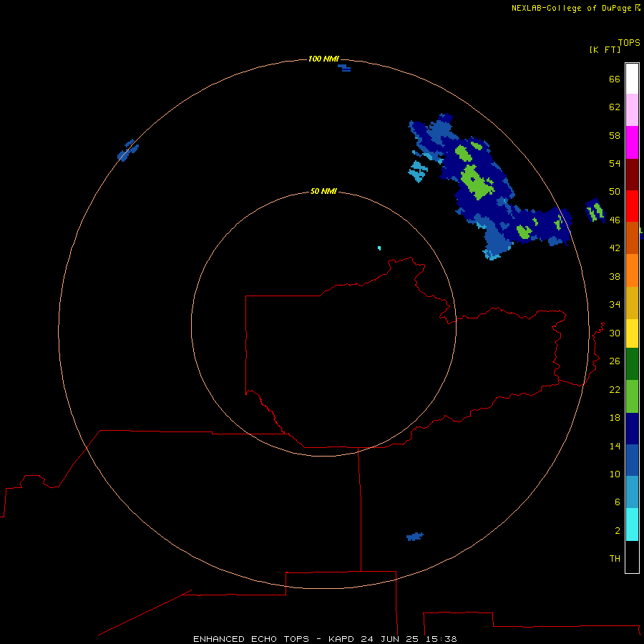Click the 46 legend value

point(615,220)
